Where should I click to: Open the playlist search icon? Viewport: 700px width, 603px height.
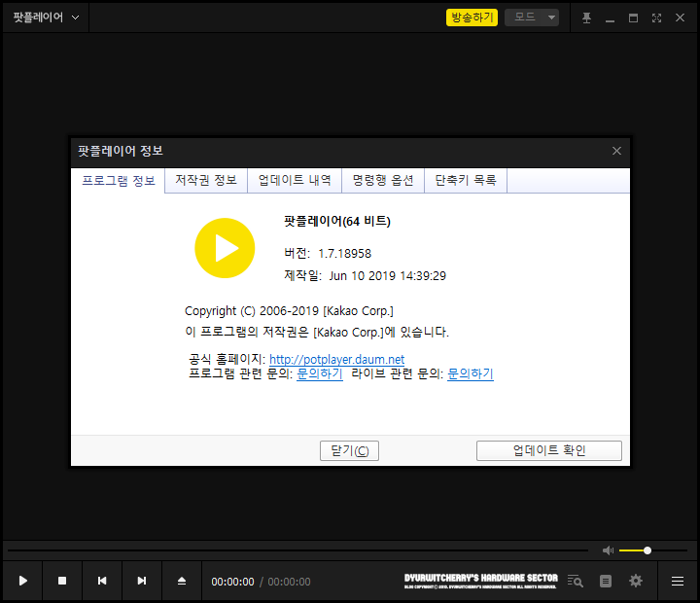(575, 581)
